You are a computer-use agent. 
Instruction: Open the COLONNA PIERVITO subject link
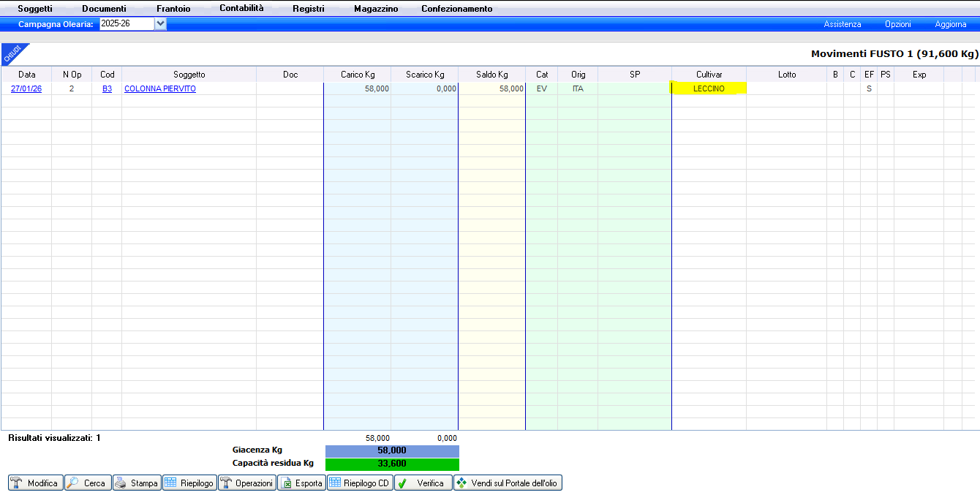click(160, 88)
